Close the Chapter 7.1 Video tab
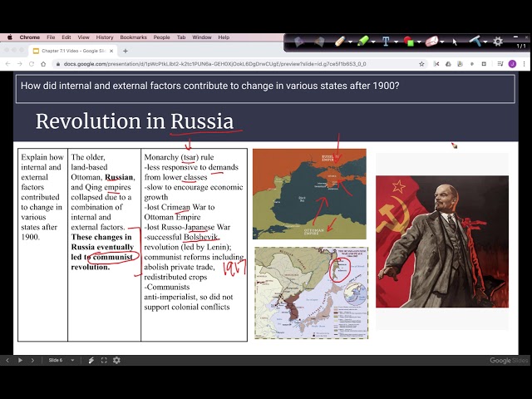 tap(111, 51)
